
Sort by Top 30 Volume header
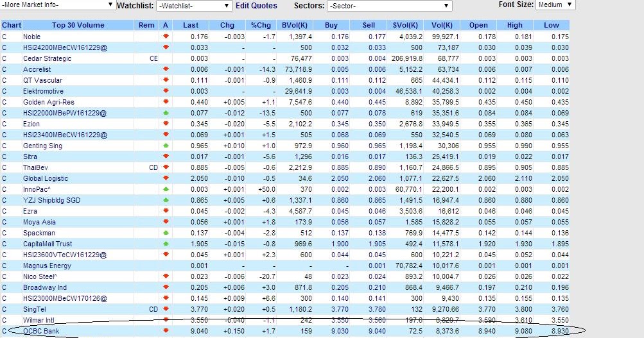(78, 25)
